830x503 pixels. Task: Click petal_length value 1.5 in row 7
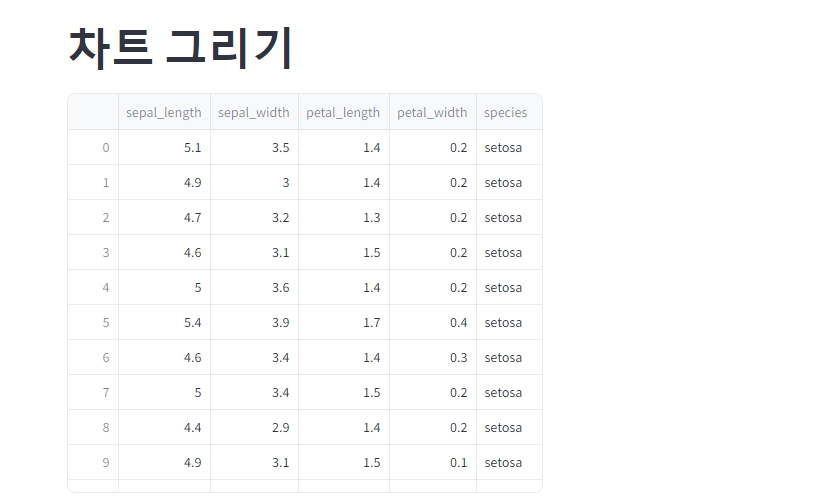(344, 392)
